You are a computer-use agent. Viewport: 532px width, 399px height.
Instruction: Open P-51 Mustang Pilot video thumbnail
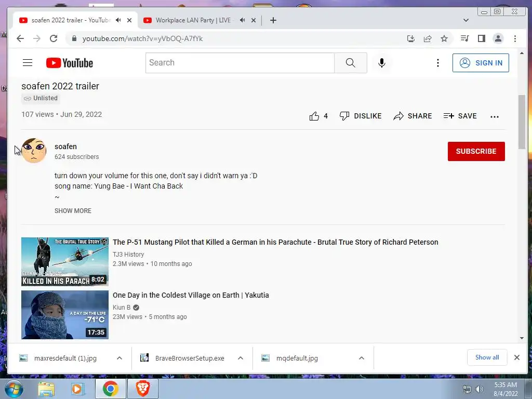pyautogui.click(x=65, y=262)
